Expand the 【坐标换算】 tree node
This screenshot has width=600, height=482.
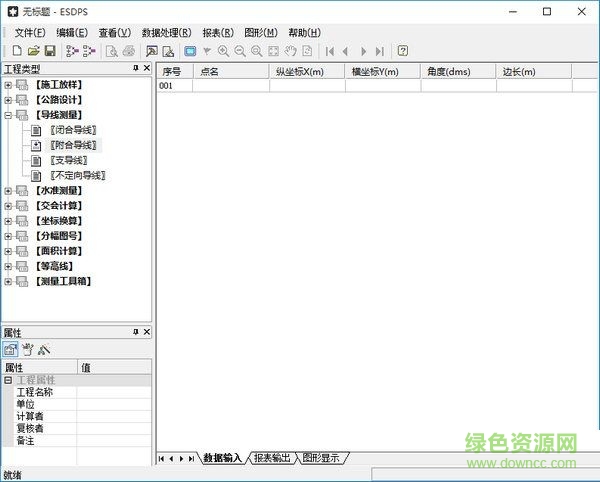click(8, 221)
